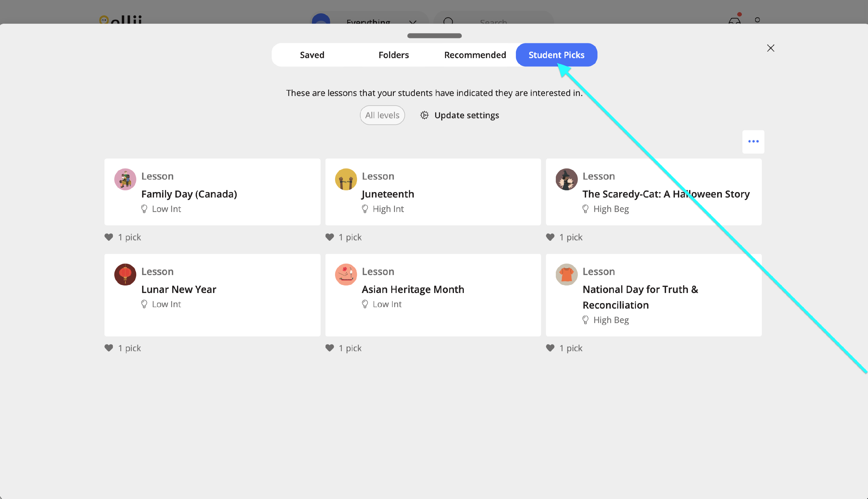Click heart icon under Lunar New Year
This screenshot has height=499, width=868.
109,348
